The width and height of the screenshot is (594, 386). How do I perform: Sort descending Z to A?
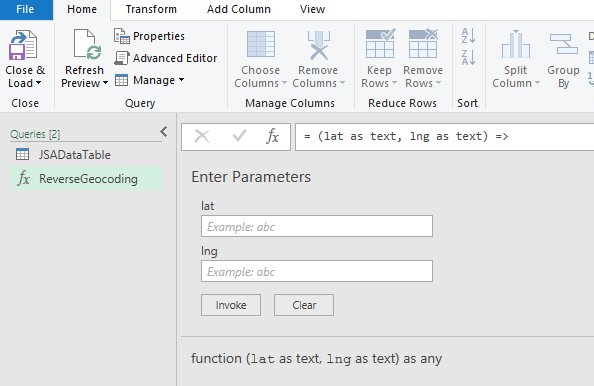[x=468, y=58]
